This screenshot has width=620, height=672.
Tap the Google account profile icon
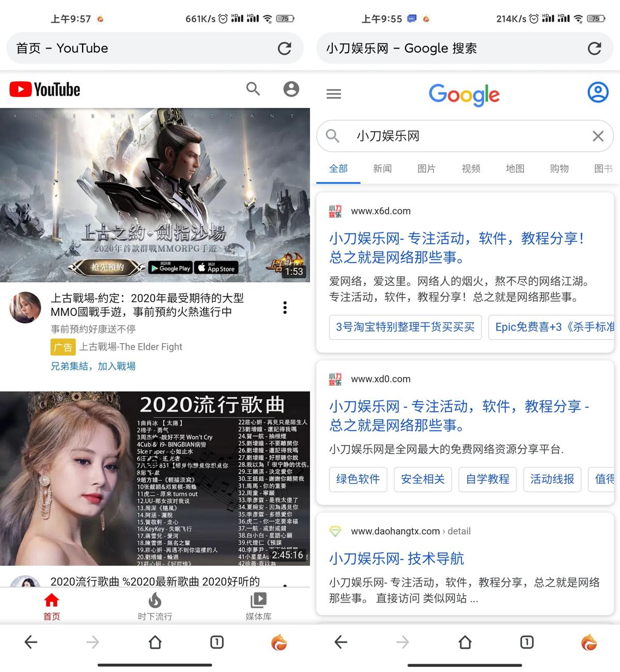tap(598, 93)
